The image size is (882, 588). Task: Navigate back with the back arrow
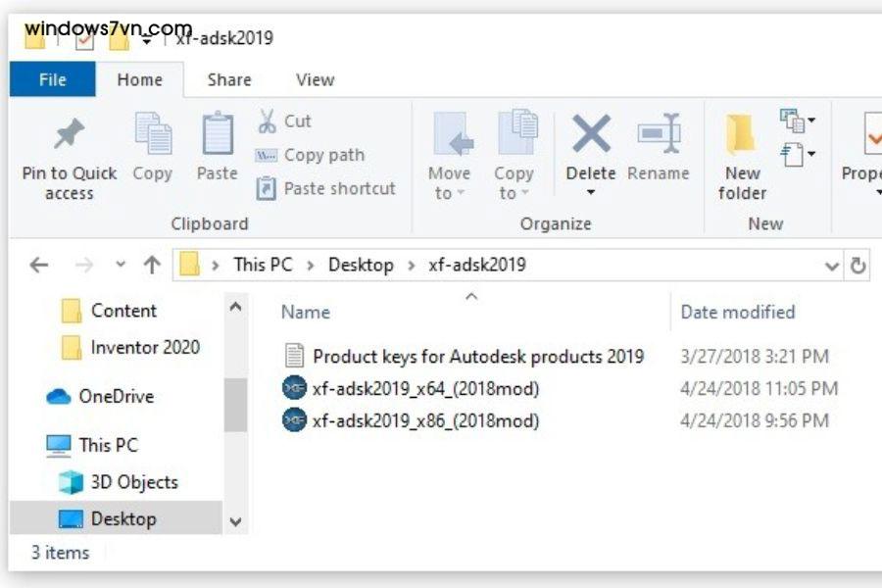coord(38,265)
